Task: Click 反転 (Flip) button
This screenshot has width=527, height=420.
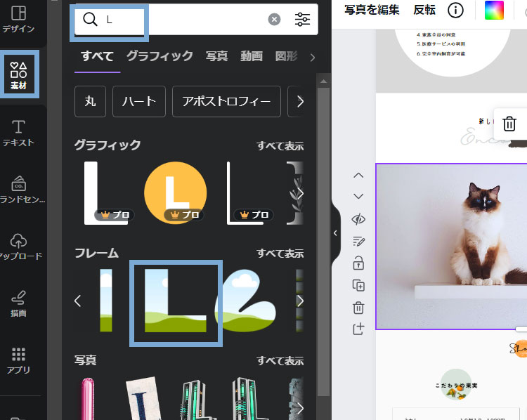Action: (424, 10)
